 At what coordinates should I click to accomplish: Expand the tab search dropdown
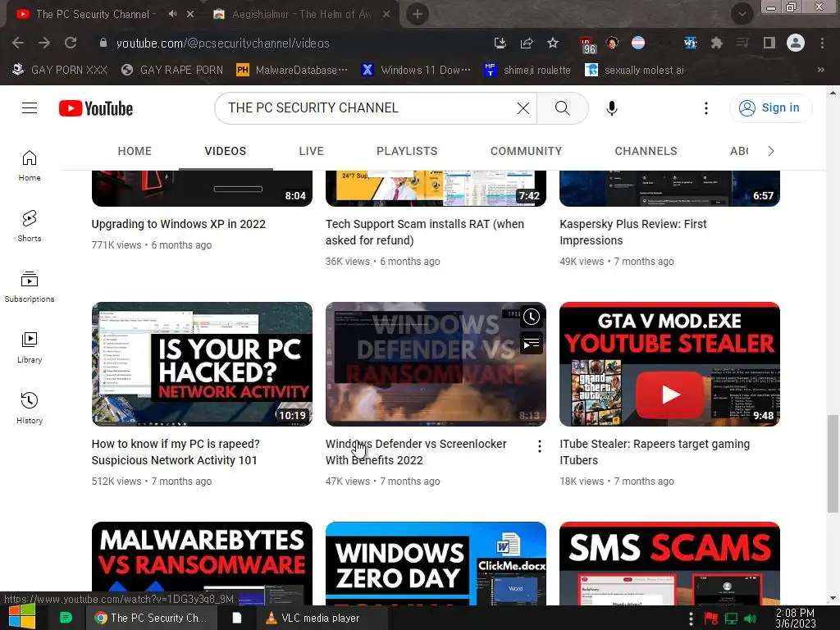click(742, 14)
